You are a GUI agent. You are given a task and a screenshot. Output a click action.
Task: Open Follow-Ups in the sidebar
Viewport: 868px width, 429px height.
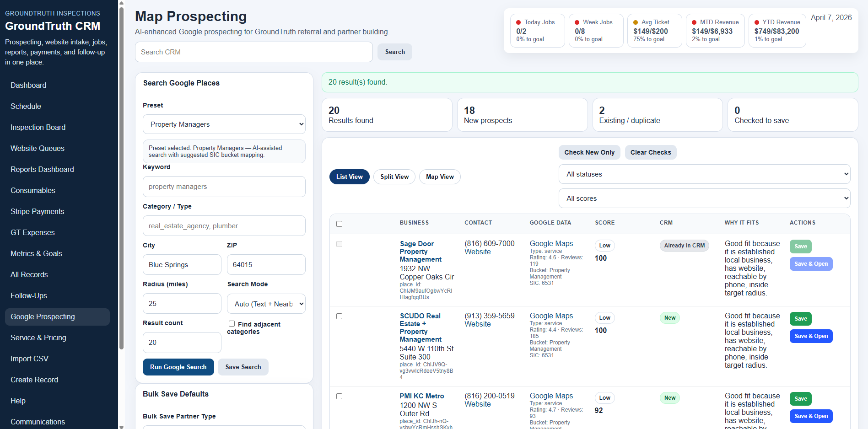point(57,296)
